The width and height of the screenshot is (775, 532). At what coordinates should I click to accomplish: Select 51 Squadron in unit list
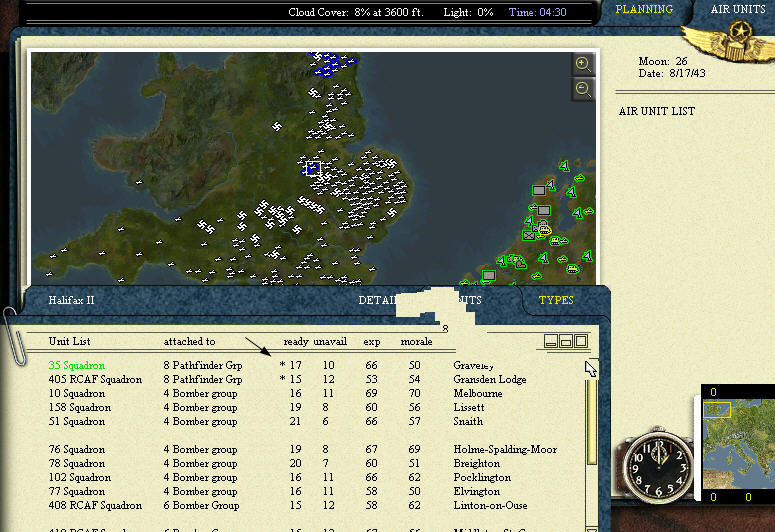pyautogui.click(x=77, y=421)
